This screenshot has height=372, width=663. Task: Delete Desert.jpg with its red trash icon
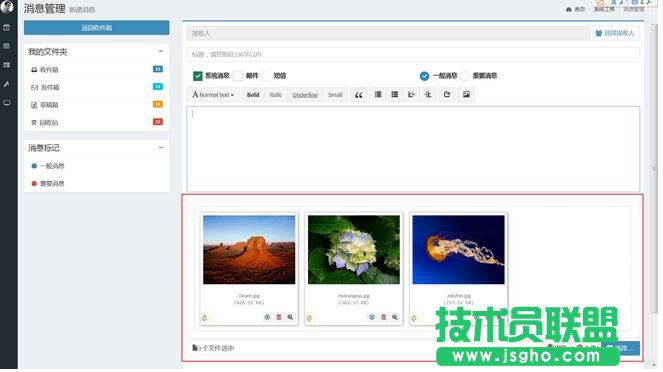click(279, 317)
